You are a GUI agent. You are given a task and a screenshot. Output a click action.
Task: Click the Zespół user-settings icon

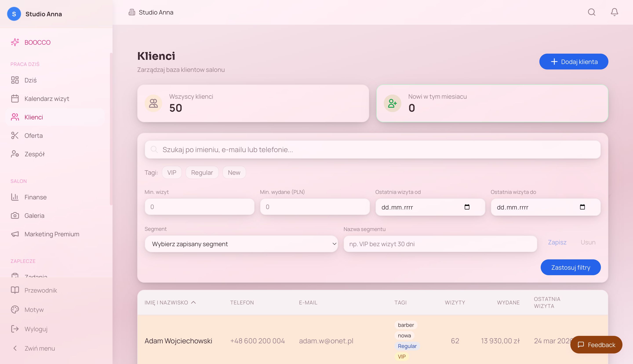coord(15,154)
